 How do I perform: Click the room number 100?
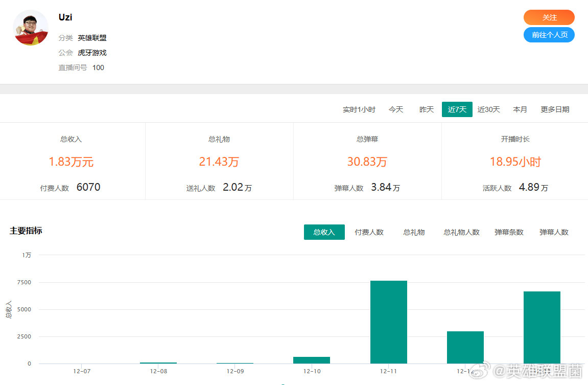tap(98, 67)
